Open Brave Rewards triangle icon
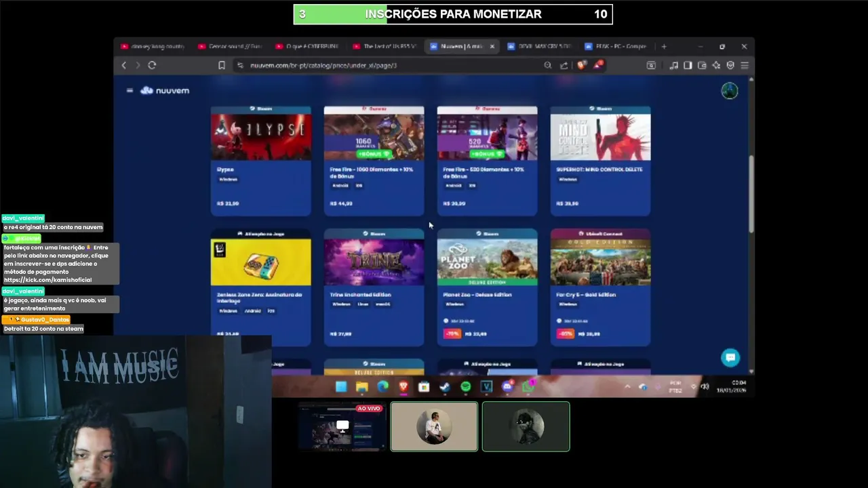The width and height of the screenshot is (868, 488). 598,65
